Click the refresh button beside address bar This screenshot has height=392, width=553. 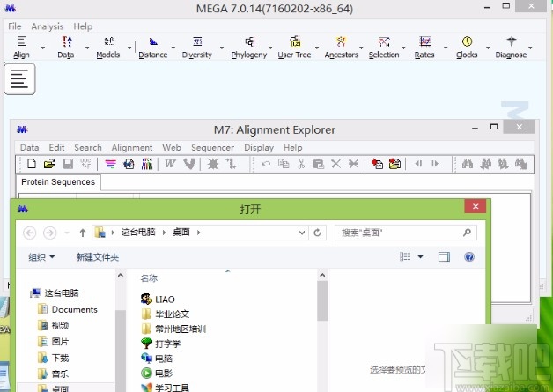click(317, 233)
